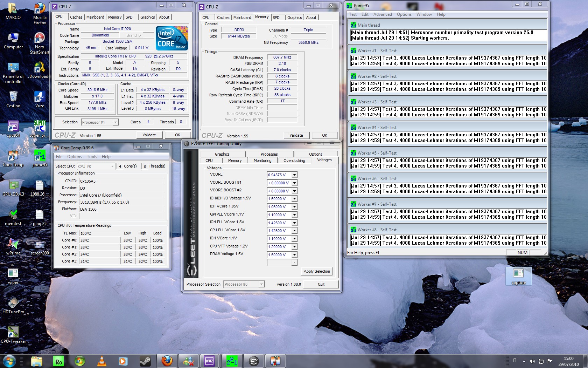Open the super_pi desktop icon
The height and width of the screenshot is (368, 588).
(40, 129)
